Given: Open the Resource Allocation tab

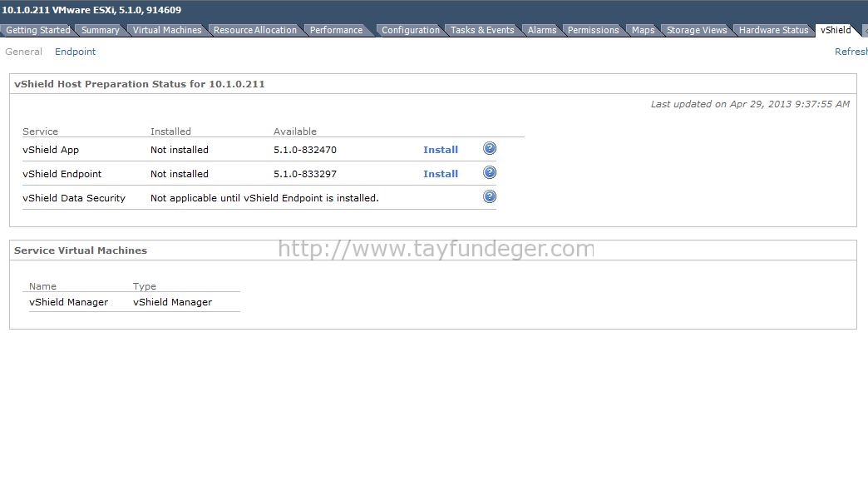Looking at the screenshot, I should pyautogui.click(x=255, y=30).
